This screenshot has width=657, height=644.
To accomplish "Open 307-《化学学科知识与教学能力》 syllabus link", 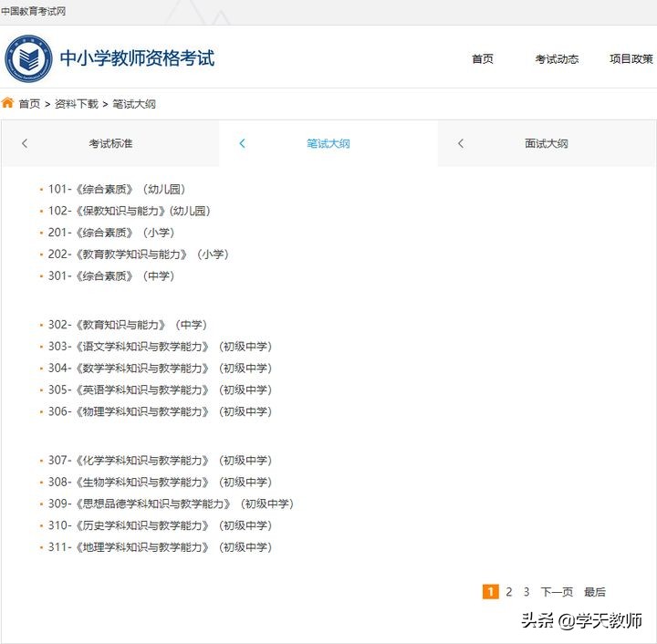I will coord(160,461).
